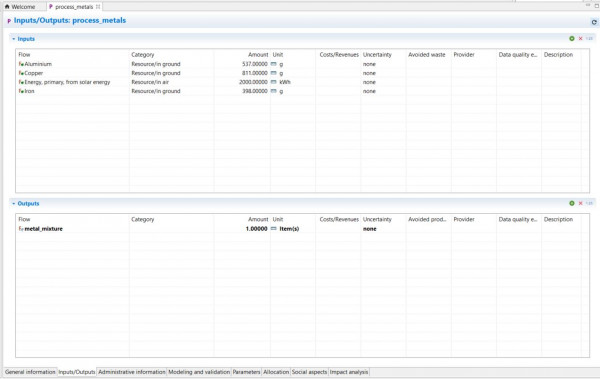The image size is (600, 379).
Task: Click the Resource/in ground cell for Iron
Action: click(156, 91)
